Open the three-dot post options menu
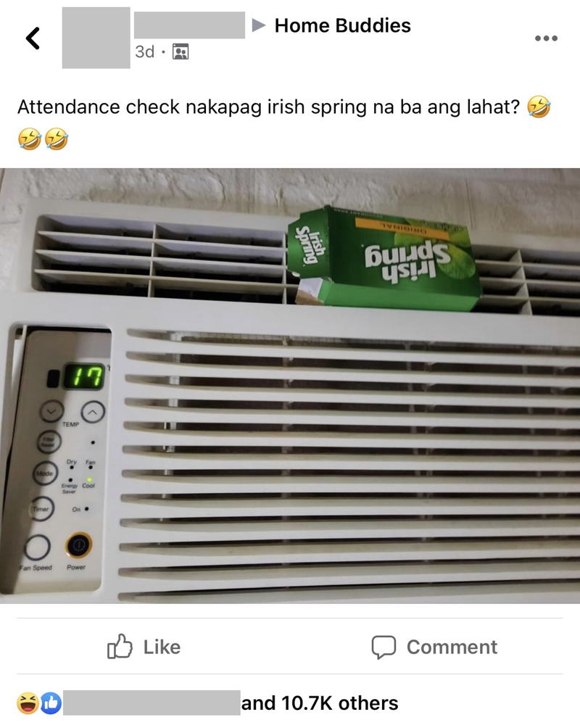The height and width of the screenshot is (728, 580). pyautogui.click(x=546, y=38)
